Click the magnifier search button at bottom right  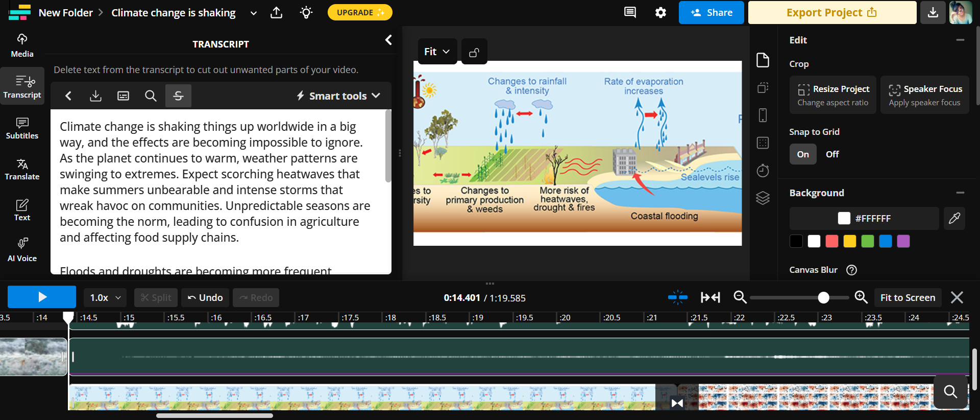pyautogui.click(x=950, y=392)
